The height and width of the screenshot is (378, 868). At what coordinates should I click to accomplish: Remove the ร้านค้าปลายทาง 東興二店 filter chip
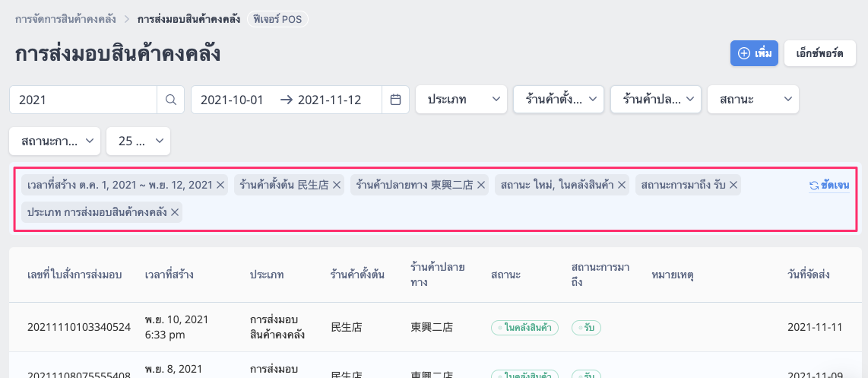click(x=480, y=185)
